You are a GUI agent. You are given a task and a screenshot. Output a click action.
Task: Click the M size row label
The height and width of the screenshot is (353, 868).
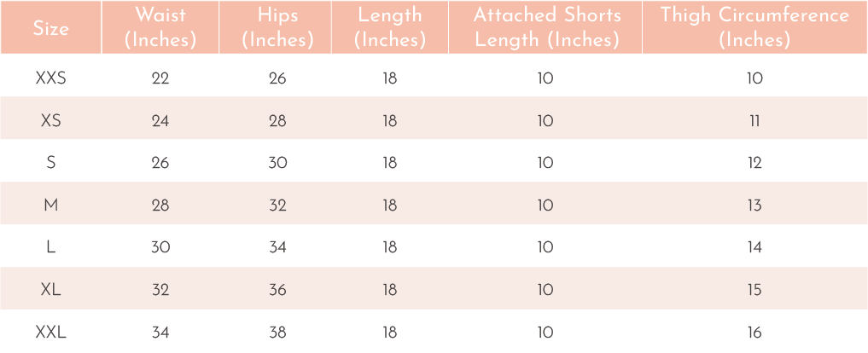pos(50,205)
